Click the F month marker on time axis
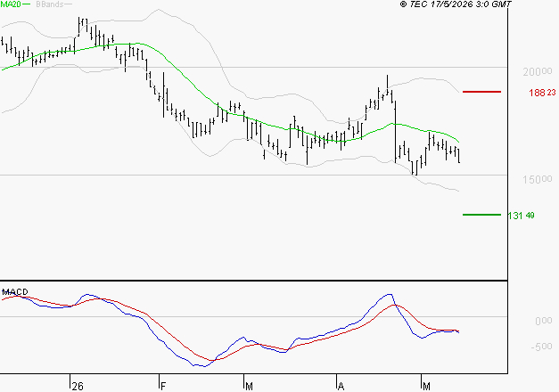Screen dimensions: 559x392 163,387
